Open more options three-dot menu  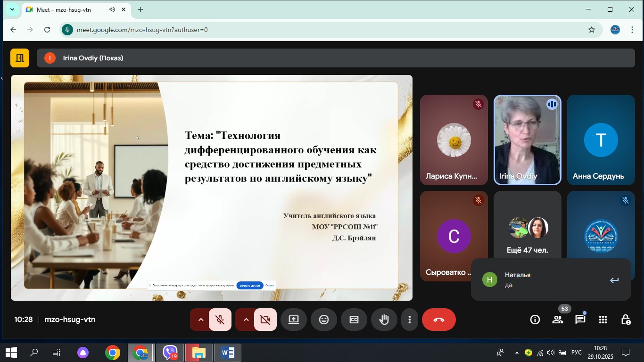(x=410, y=320)
